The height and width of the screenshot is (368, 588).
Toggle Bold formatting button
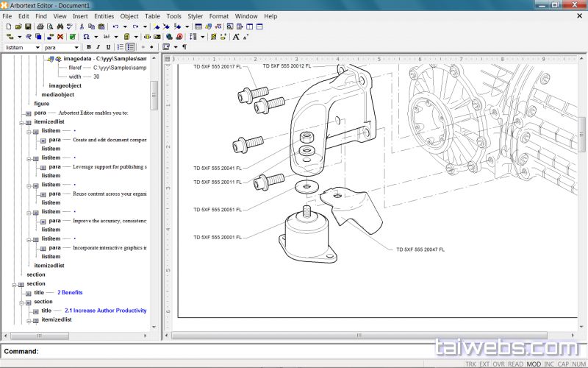point(89,47)
